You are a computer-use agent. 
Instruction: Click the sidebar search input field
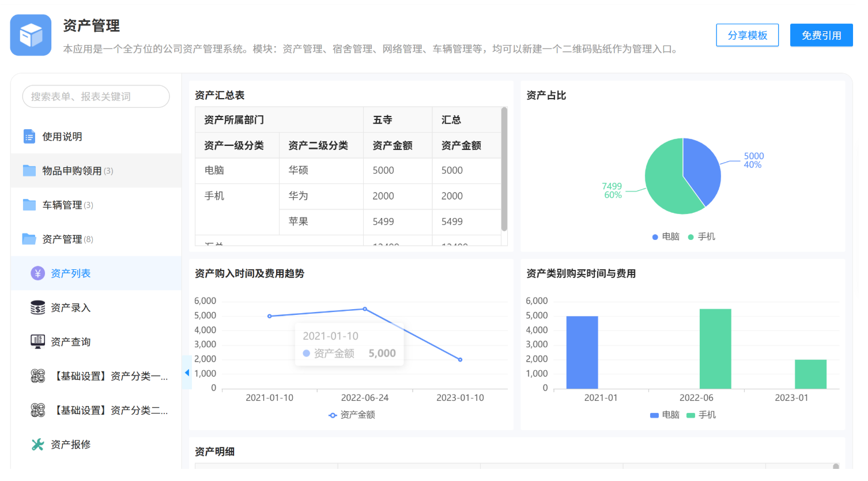(x=96, y=96)
